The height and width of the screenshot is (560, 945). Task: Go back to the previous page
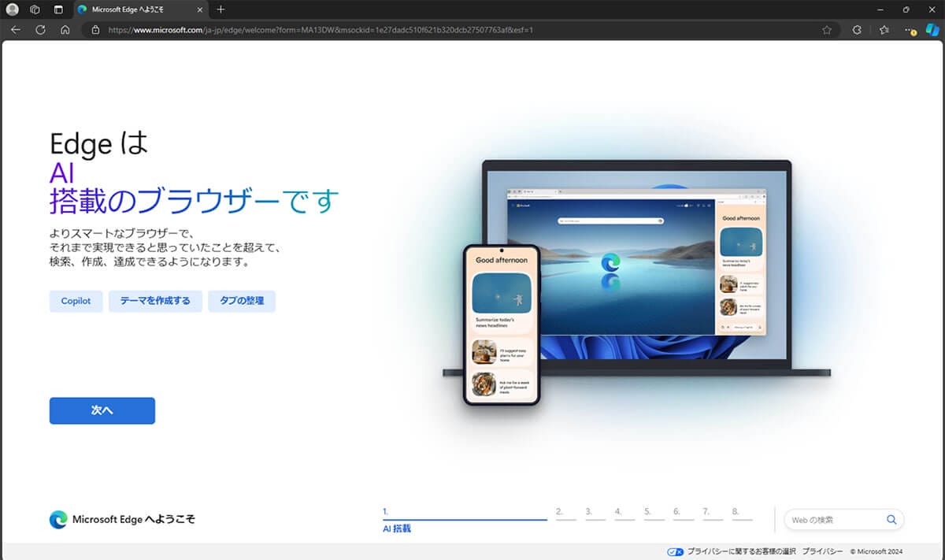click(x=17, y=30)
